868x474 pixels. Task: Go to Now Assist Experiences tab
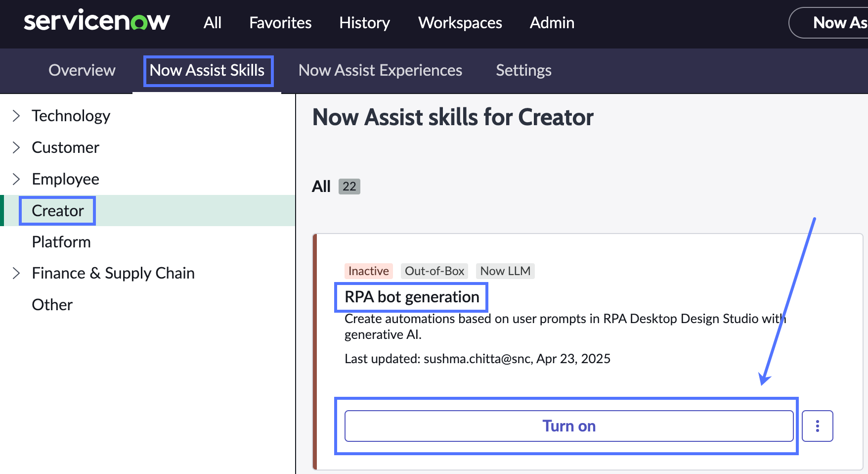pyautogui.click(x=380, y=70)
